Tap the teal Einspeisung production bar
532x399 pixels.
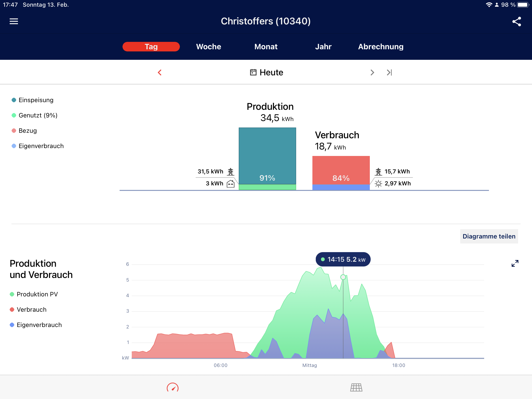pos(267,154)
